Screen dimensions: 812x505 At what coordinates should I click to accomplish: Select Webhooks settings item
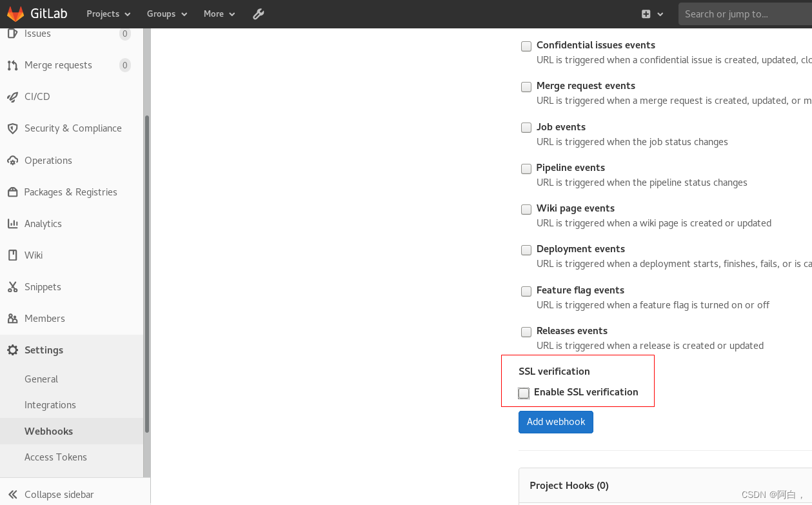[71, 431]
